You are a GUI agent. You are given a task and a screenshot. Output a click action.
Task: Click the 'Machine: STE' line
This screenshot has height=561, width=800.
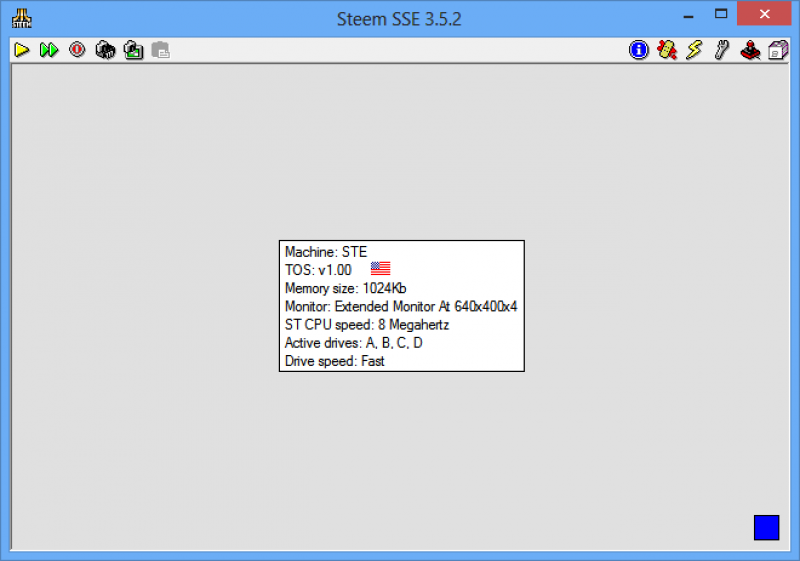326,252
